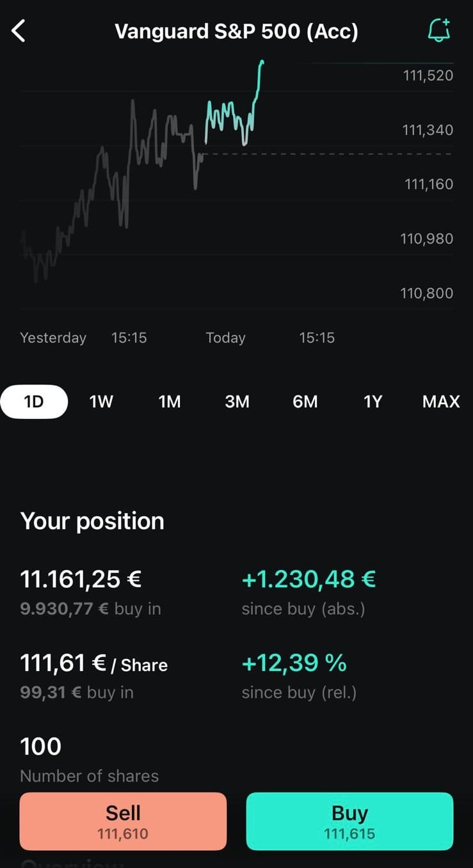Select the 1D time range
Viewport: 473px width, 868px height.
pyautogui.click(x=34, y=402)
